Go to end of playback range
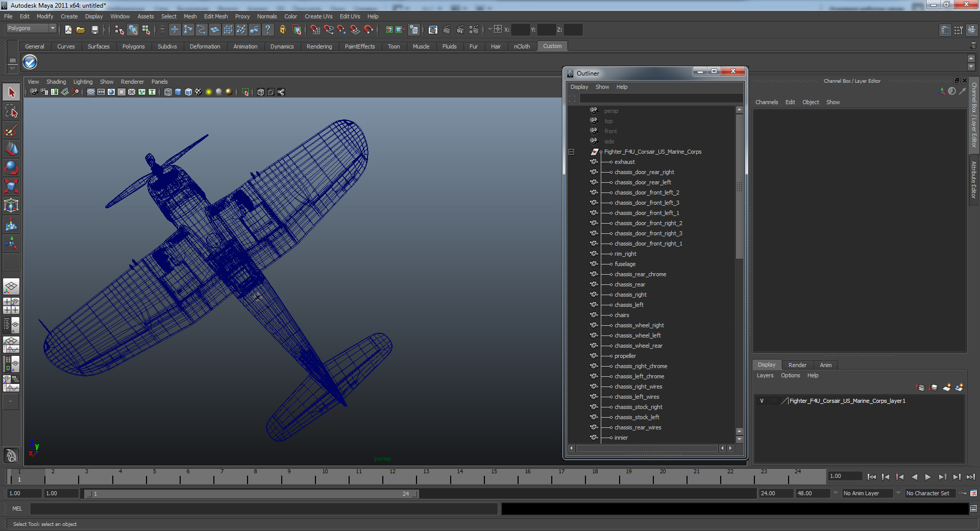This screenshot has height=531, width=980. point(970,477)
